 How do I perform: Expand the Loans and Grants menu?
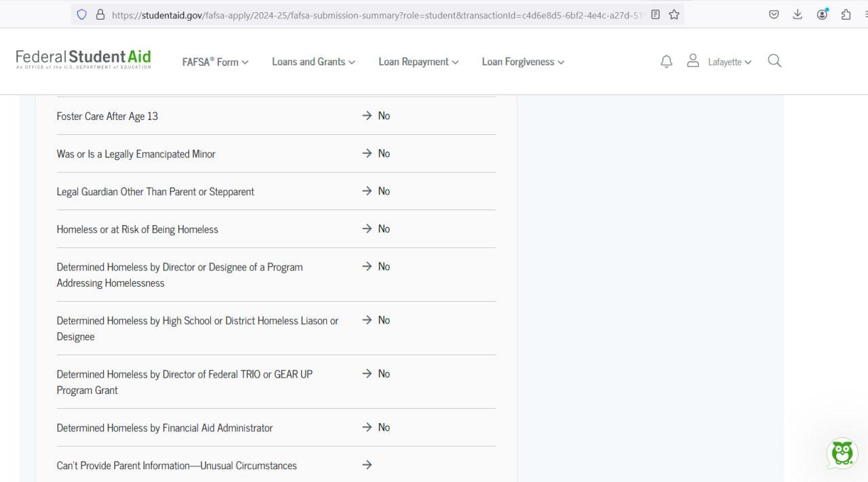[x=313, y=62]
